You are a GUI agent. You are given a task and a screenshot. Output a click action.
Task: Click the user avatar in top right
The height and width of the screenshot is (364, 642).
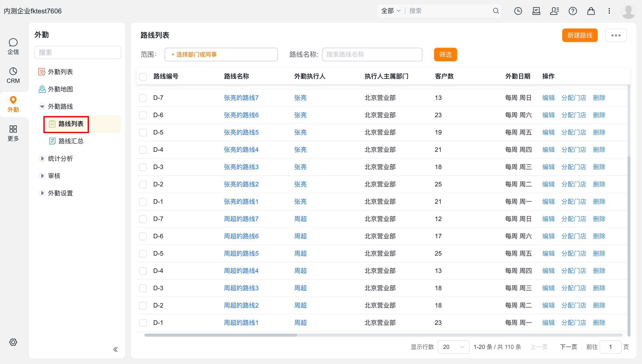click(x=628, y=11)
